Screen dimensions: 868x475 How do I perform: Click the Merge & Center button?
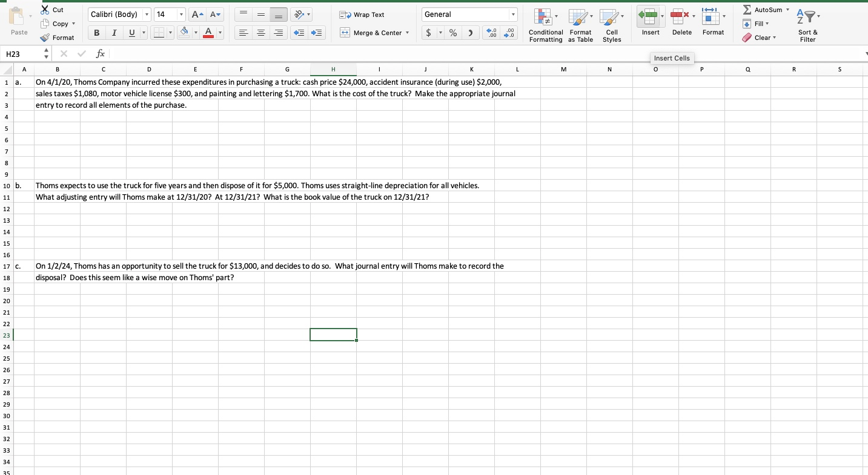tap(371, 33)
